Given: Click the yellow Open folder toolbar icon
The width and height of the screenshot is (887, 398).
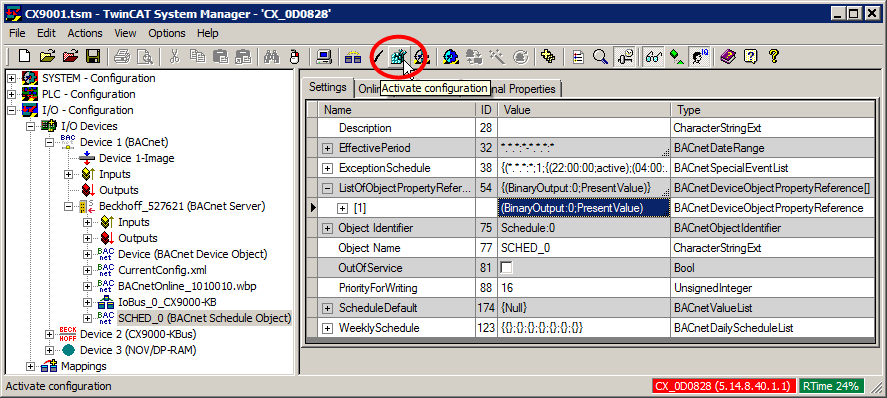Looking at the screenshot, I should point(48,56).
